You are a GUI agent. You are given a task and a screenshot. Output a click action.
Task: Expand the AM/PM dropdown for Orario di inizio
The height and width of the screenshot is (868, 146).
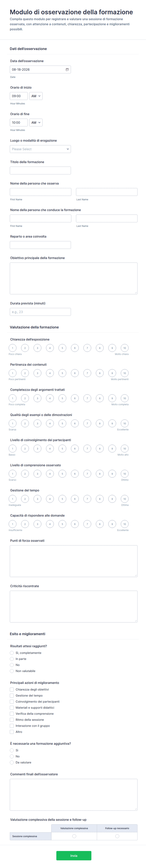(x=36, y=96)
